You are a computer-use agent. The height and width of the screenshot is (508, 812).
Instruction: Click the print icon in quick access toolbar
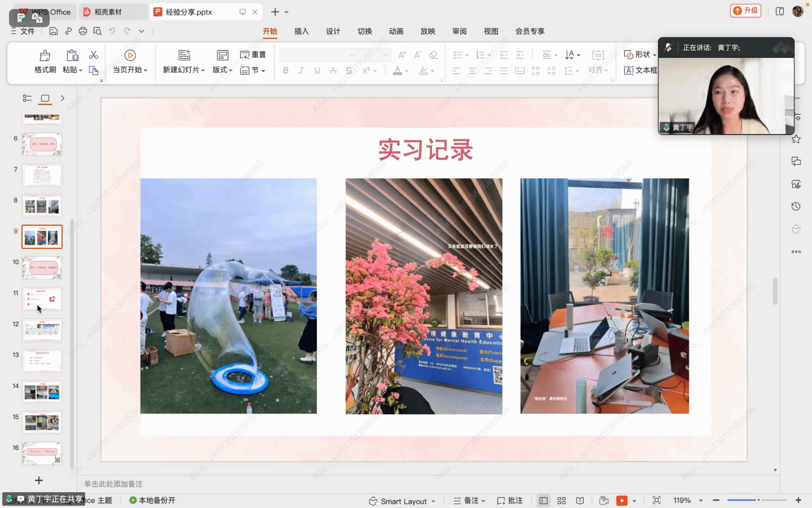click(x=82, y=31)
